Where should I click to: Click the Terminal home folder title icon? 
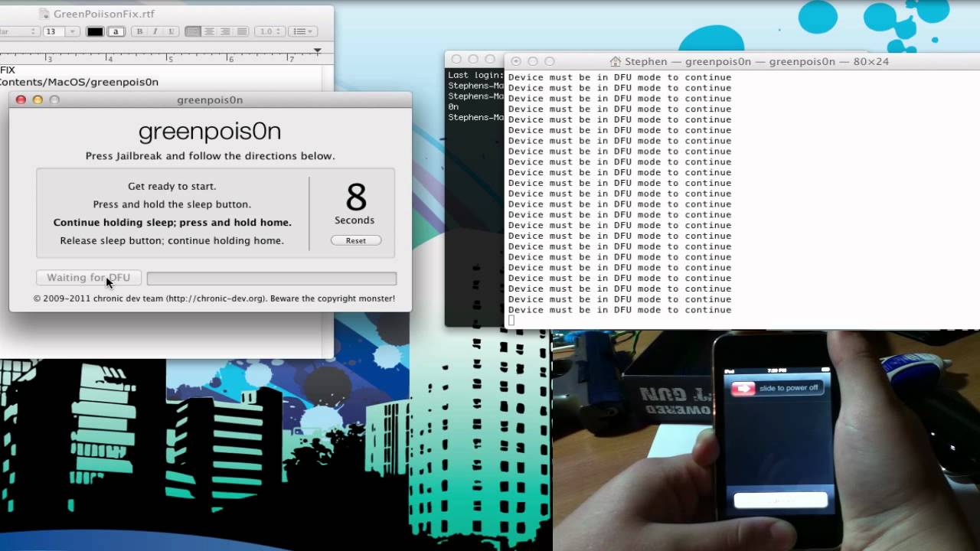pyautogui.click(x=616, y=61)
